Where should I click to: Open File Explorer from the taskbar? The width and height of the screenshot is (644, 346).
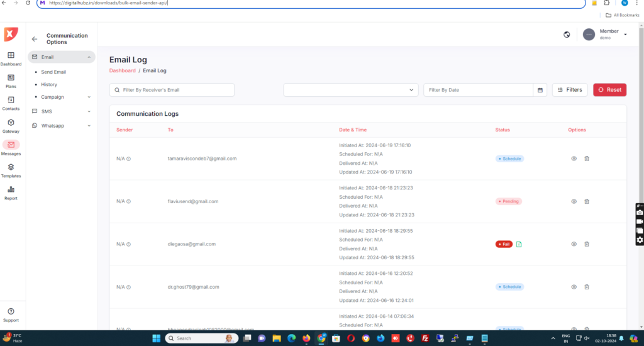(277, 338)
